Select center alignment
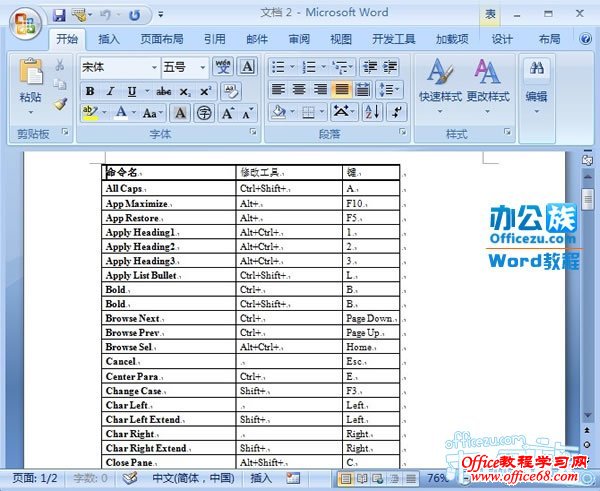This screenshot has width=600, height=491. pyautogui.click(x=299, y=90)
